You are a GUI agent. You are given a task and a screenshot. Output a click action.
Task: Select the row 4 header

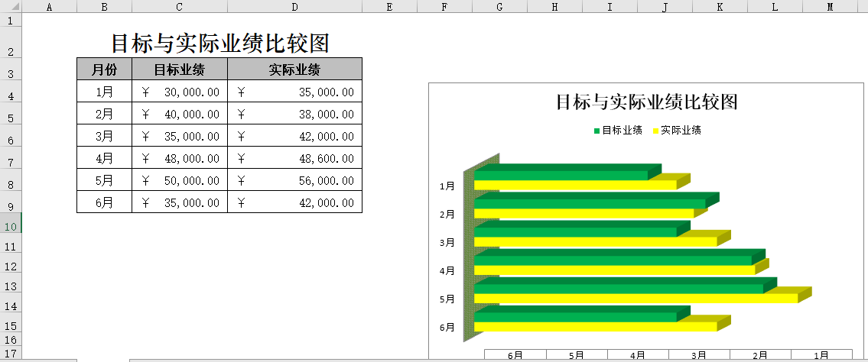pyautogui.click(x=11, y=96)
